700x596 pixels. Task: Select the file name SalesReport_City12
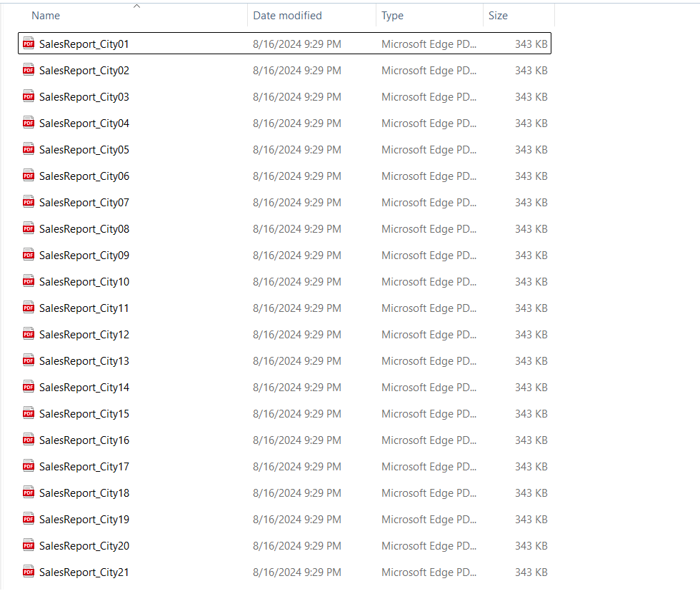pos(84,335)
